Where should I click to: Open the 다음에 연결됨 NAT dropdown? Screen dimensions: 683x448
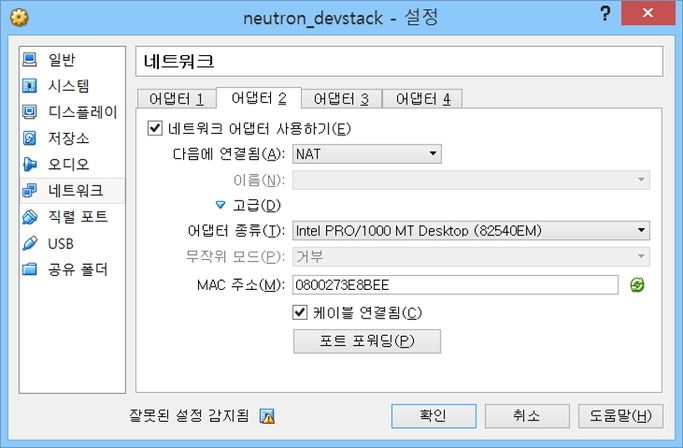pyautogui.click(x=367, y=154)
